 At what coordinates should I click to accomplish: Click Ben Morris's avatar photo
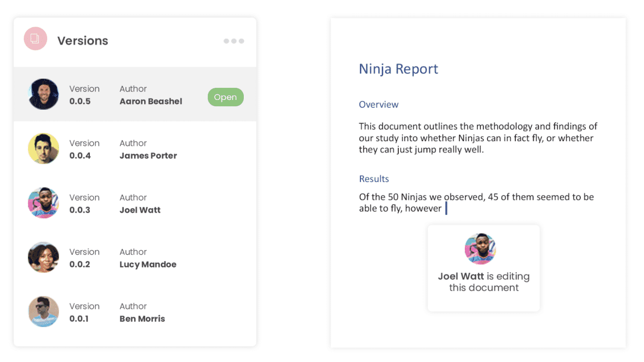[44, 312]
